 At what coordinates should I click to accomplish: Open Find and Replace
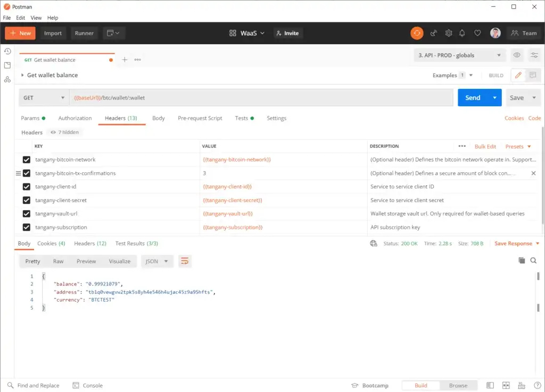click(x=34, y=386)
